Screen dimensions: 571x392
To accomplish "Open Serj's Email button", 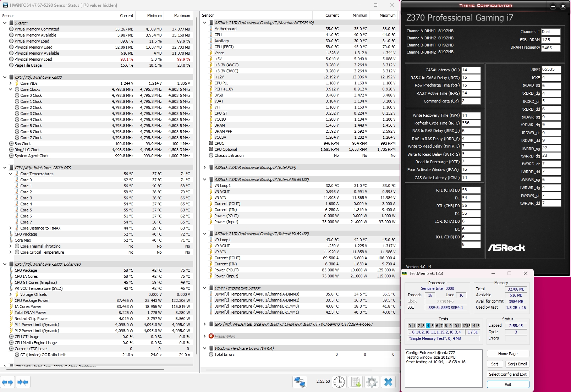I will click(x=517, y=364).
